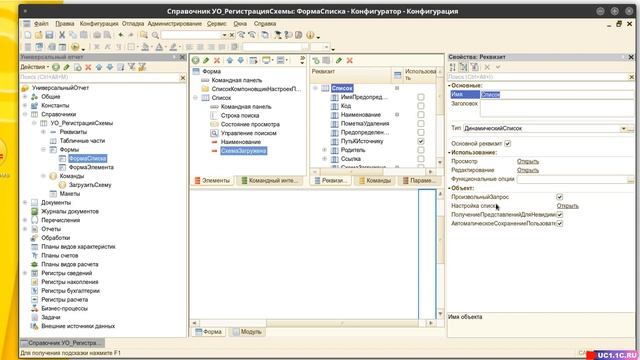This screenshot has height=360, width=640.
Task: Click categories view icon in properties panel
Action: [x=463, y=67]
